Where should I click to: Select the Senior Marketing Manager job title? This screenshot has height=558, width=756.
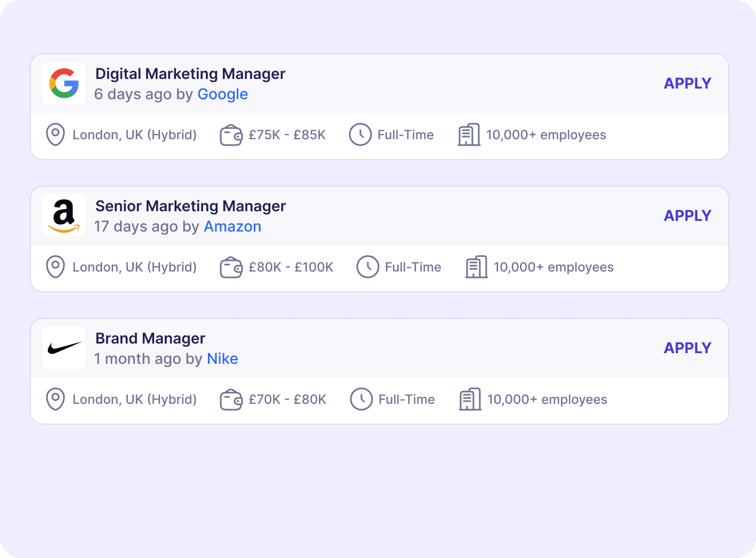[190, 206]
